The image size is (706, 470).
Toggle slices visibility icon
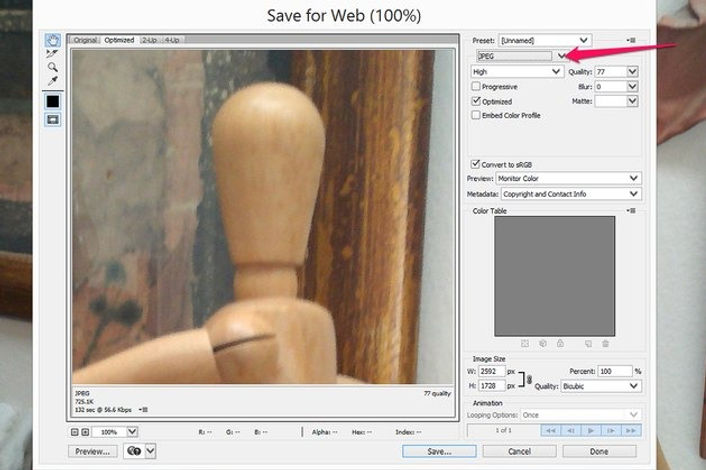[x=53, y=119]
